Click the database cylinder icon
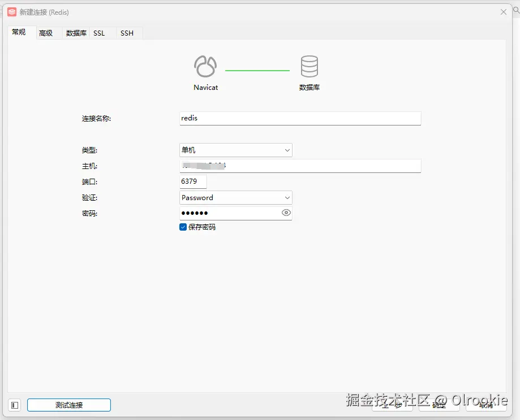This screenshot has height=420, width=520. (x=309, y=66)
